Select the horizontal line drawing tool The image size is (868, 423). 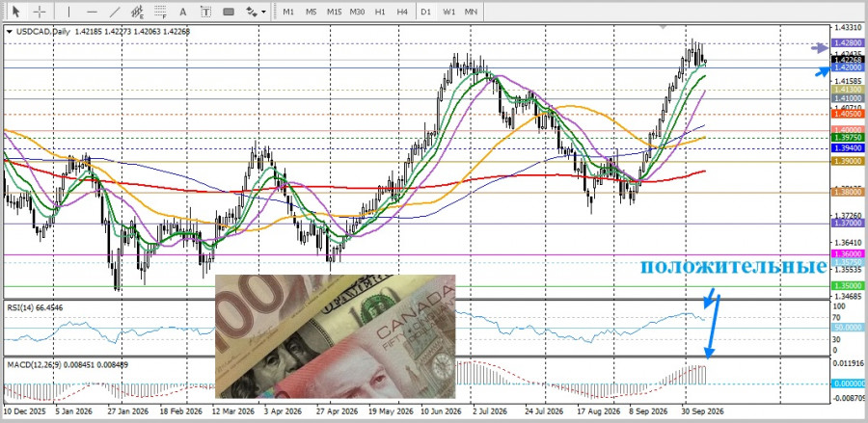click(92, 11)
